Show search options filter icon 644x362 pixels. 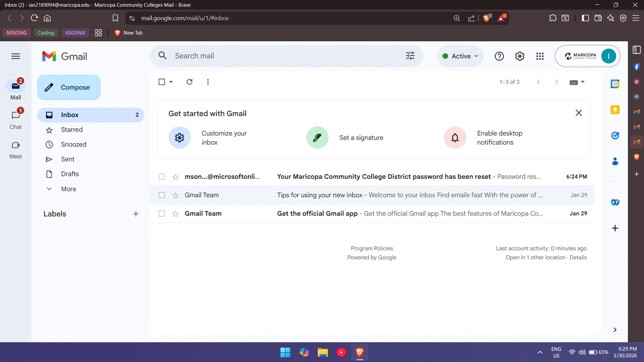coord(410,56)
